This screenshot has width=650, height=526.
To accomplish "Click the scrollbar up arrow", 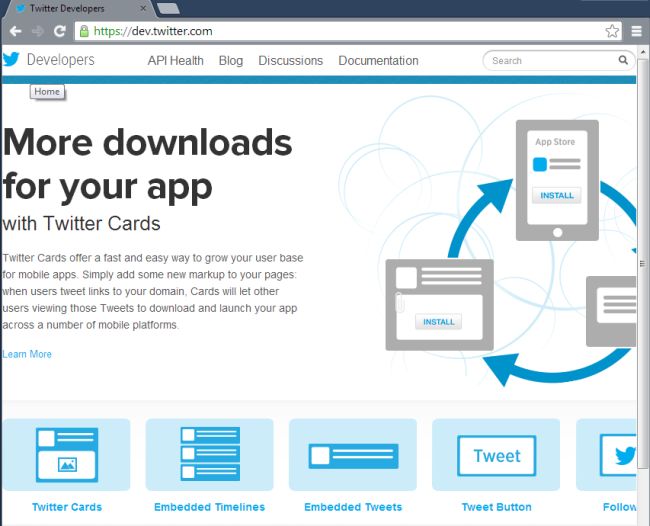I will (643, 52).
